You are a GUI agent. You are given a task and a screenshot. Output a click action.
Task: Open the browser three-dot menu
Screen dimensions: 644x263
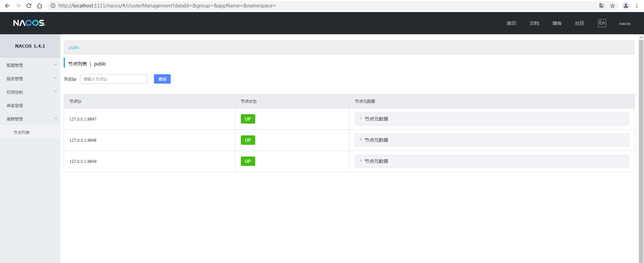[x=637, y=6]
